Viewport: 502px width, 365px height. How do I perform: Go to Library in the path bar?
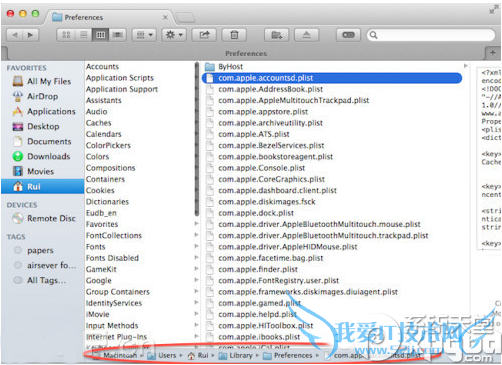click(236, 355)
